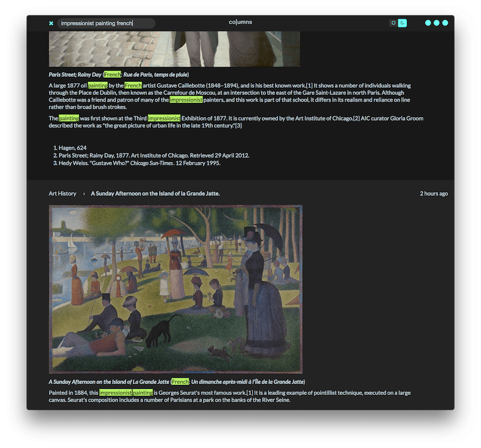
Task: Click the '2 hours ago' timestamp
Action: click(433, 193)
